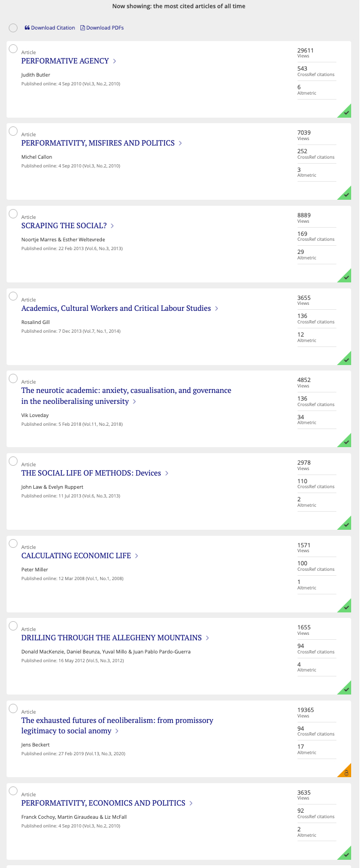
Task: Tick checkbox for Scraping the Social article
Action: click(14, 214)
